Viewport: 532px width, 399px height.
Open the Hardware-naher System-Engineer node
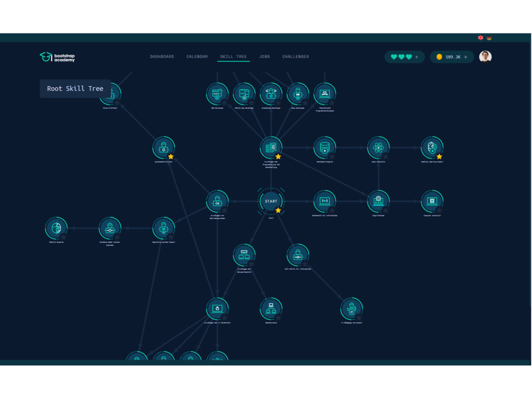[x=110, y=228]
